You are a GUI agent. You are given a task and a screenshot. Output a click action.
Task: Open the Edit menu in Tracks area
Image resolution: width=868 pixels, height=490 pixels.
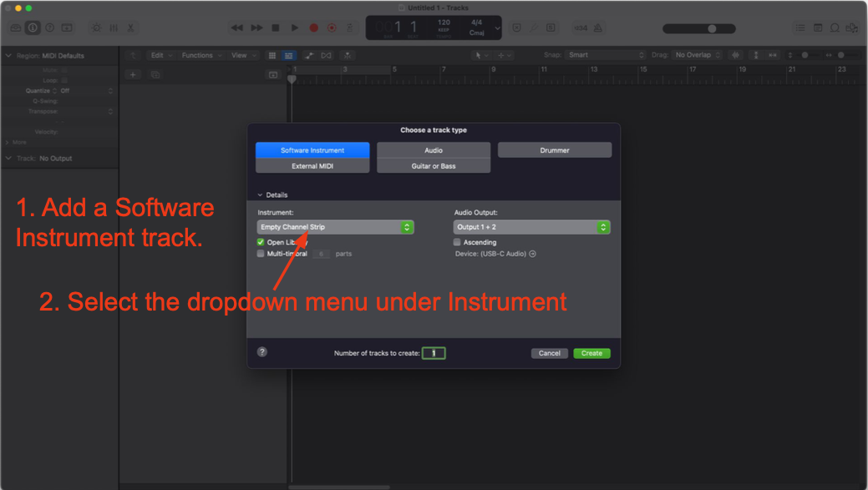[x=160, y=55]
